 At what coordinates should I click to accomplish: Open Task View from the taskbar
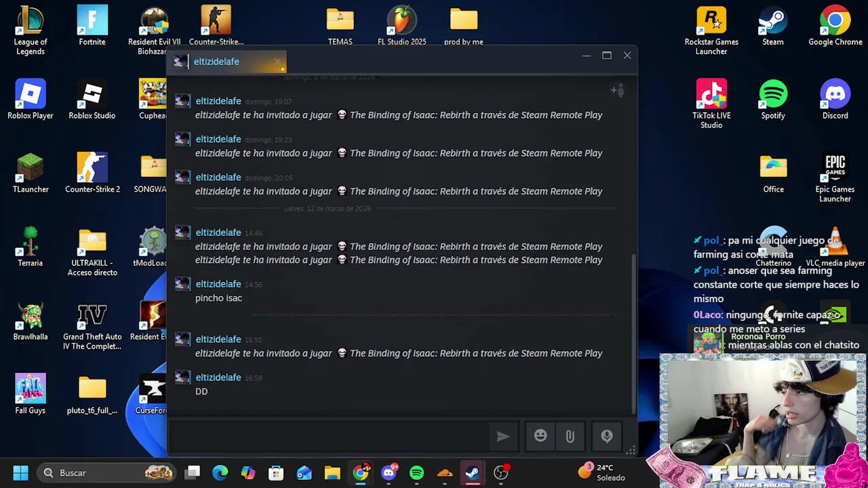click(x=193, y=472)
